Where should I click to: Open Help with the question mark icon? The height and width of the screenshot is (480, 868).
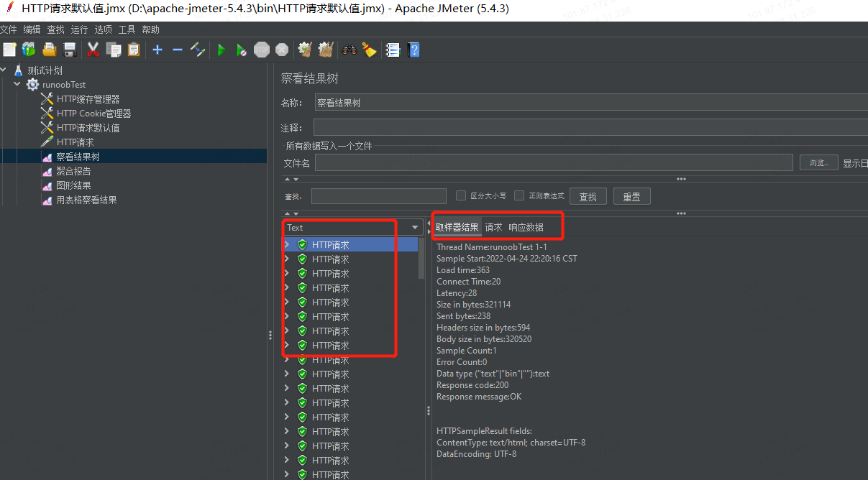[414, 50]
